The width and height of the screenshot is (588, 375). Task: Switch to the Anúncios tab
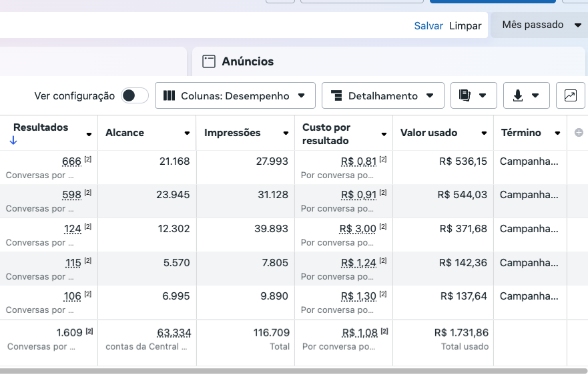[x=248, y=61]
